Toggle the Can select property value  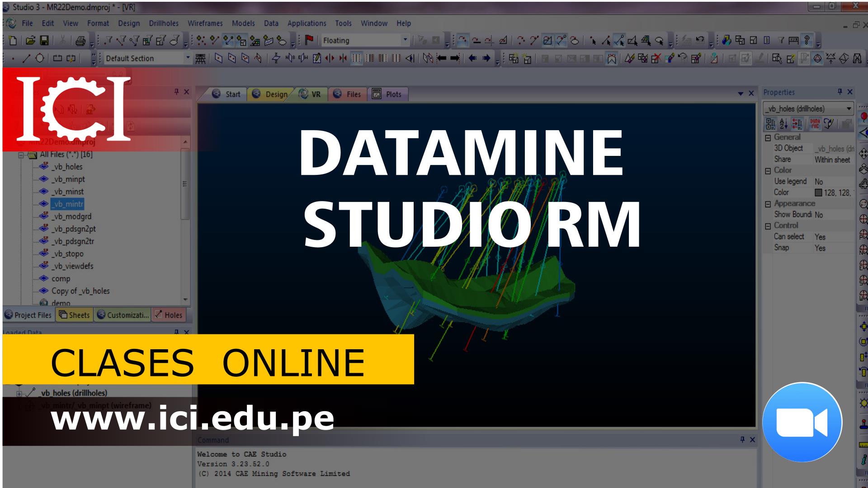(833, 237)
